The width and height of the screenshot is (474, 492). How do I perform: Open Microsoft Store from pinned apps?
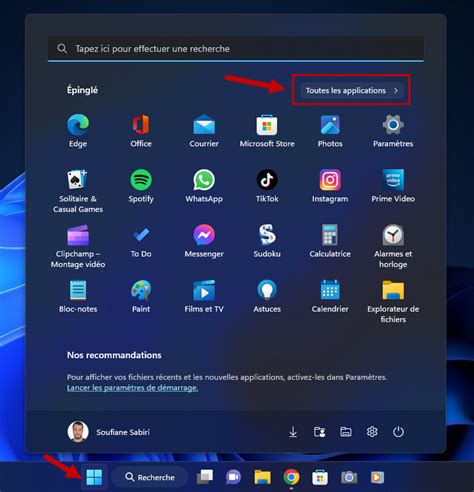point(267,131)
